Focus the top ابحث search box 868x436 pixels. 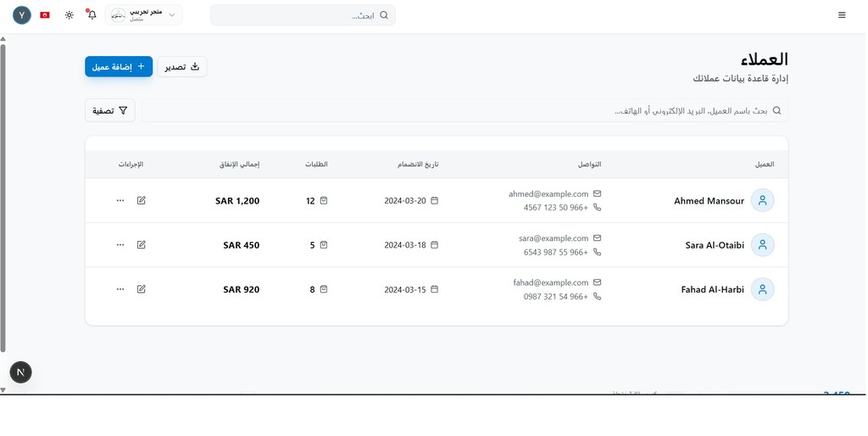point(303,15)
